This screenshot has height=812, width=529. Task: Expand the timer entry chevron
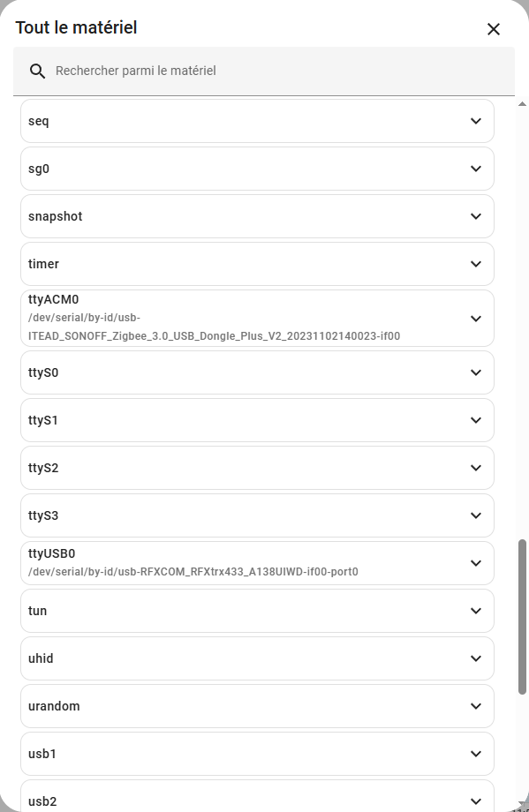(x=476, y=264)
